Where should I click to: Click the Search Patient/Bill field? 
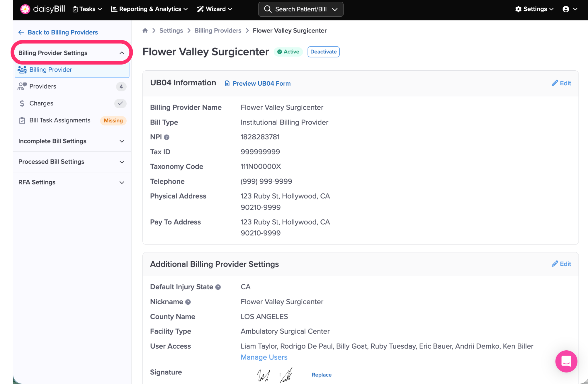click(x=300, y=9)
